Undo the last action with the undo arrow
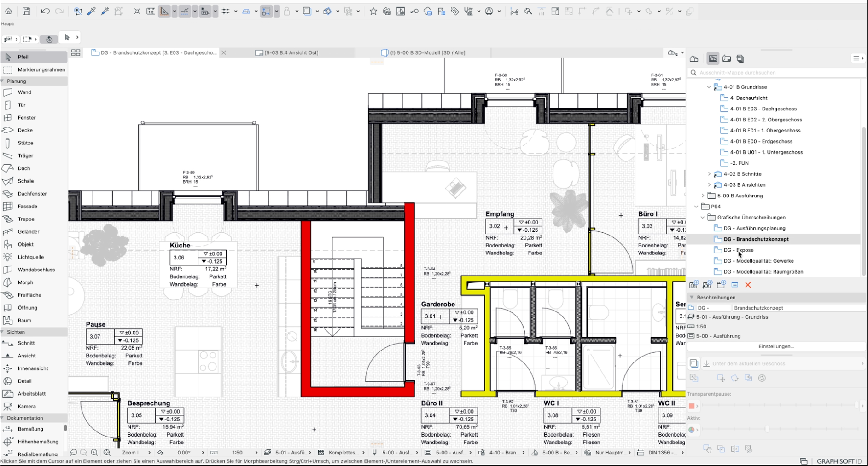This screenshot has width=868, height=466. [x=45, y=11]
